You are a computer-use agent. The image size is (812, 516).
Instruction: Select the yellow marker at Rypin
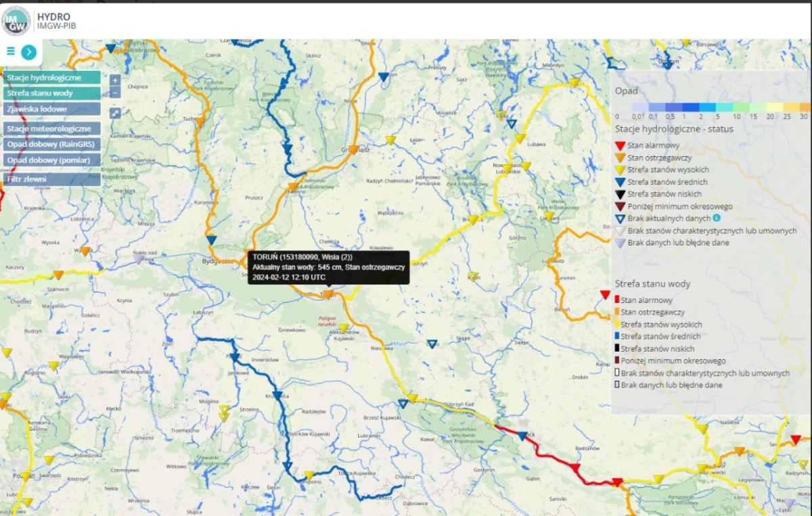point(474,277)
